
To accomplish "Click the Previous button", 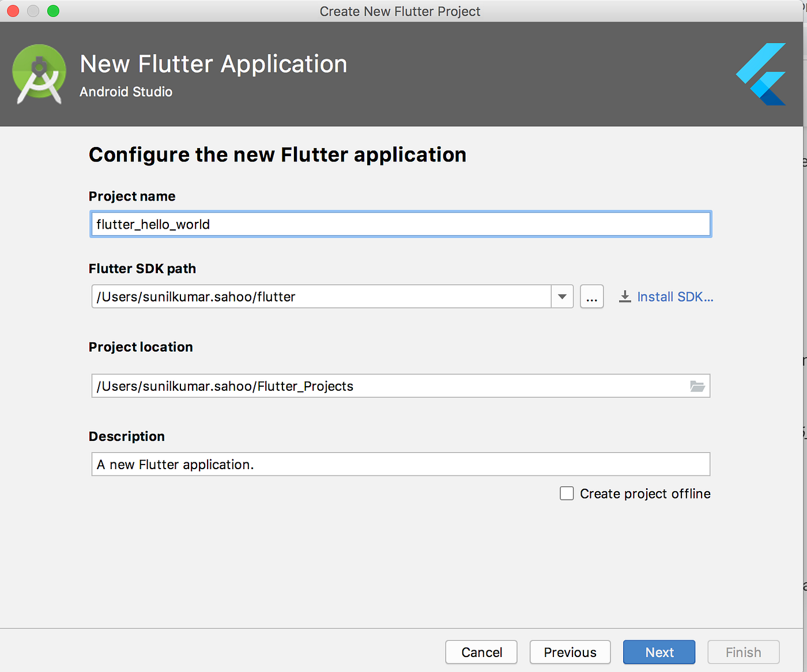I will (x=570, y=652).
